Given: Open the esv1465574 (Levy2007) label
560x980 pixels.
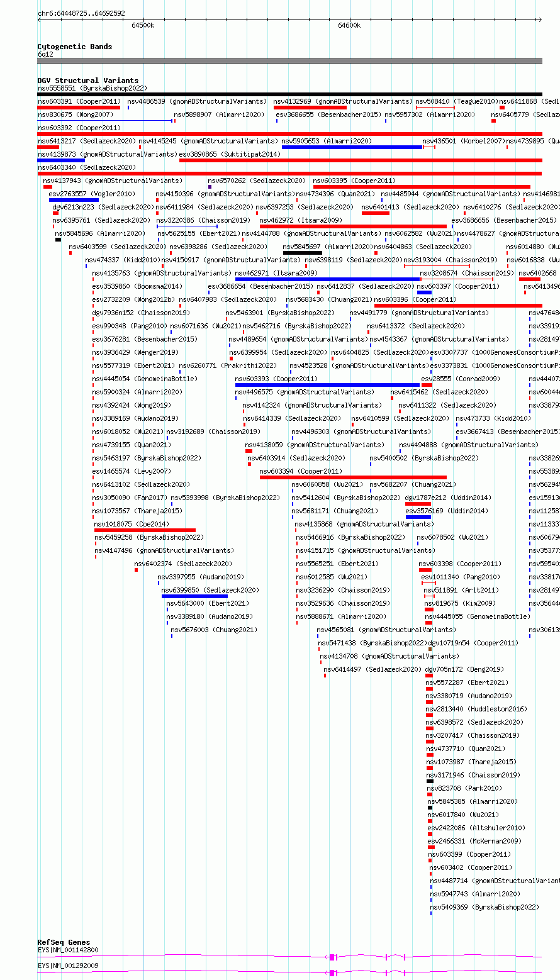Looking at the screenshot, I should tap(132, 471).
